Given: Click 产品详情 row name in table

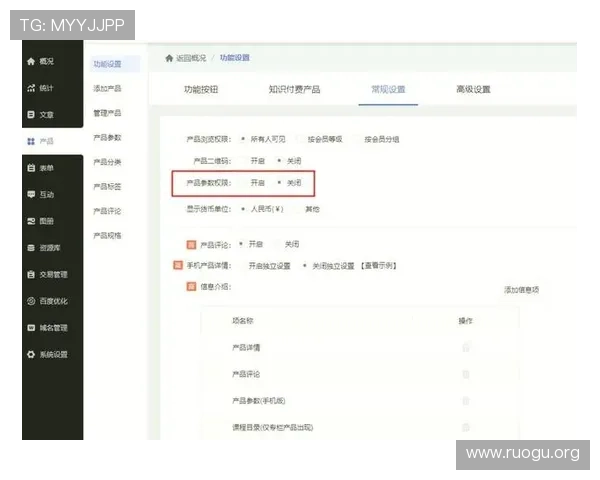Looking at the screenshot, I should click(246, 348).
